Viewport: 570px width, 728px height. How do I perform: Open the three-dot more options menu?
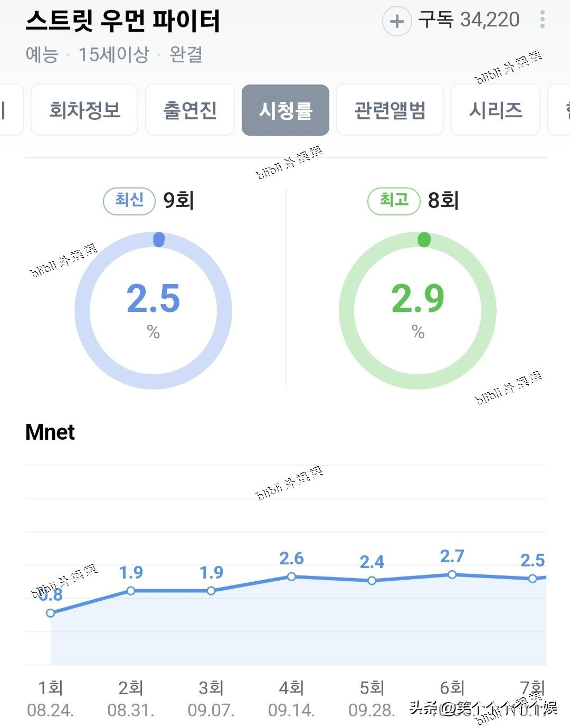pyautogui.click(x=542, y=20)
